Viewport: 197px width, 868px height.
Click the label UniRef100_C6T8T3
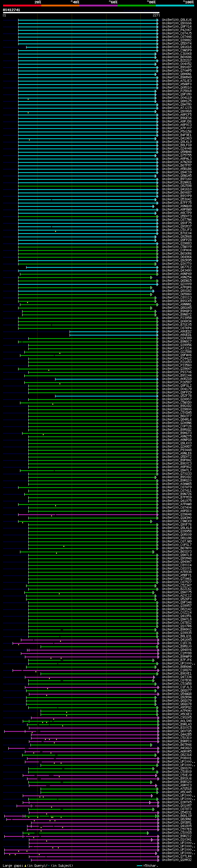tap(176, 809)
